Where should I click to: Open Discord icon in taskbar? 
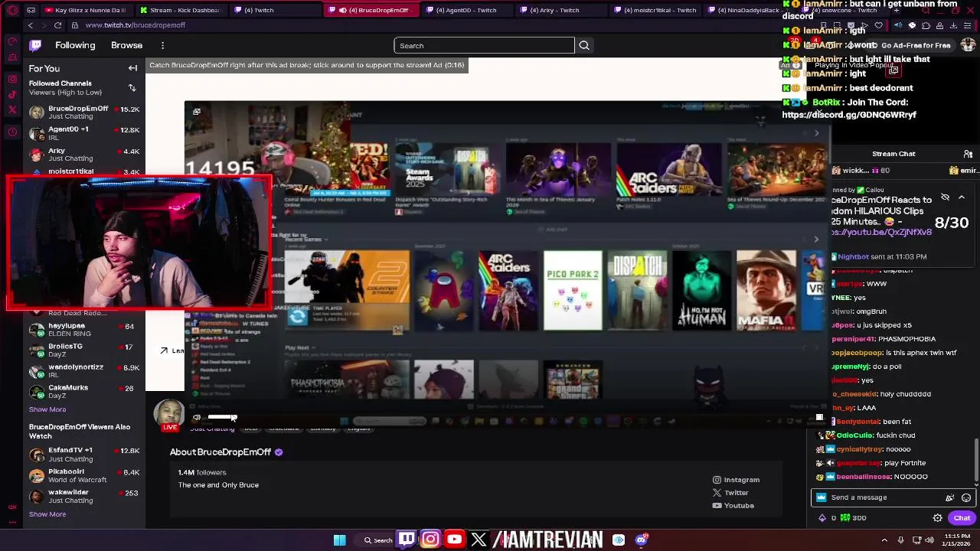(642, 540)
